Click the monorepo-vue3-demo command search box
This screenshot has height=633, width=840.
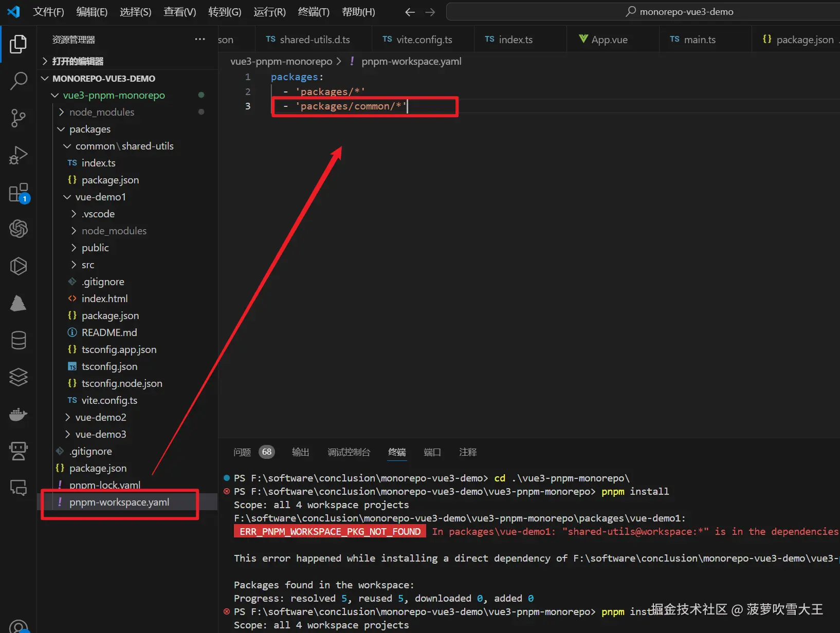coord(643,12)
